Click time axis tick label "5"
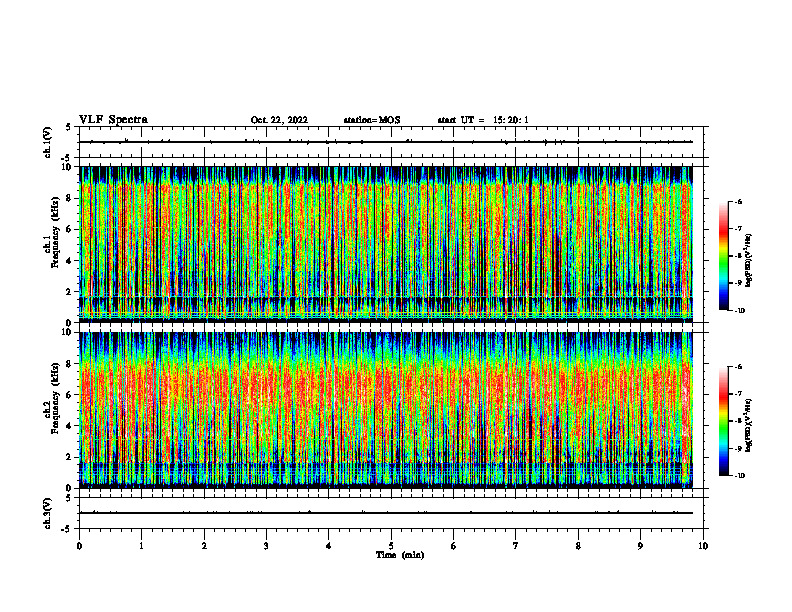The height and width of the screenshot is (612, 792). (x=391, y=546)
